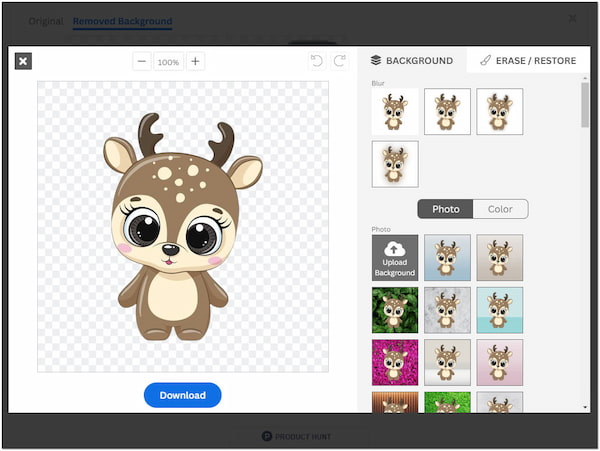Viewport: 600px width, 451px height.
Task: Switch to the Color toggle option
Action: click(x=500, y=209)
